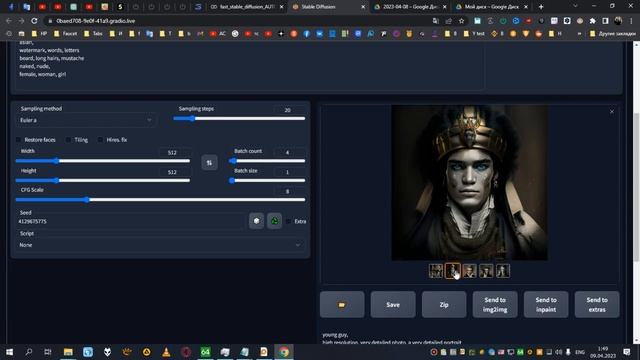Bookmark this page with the star icon
This screenshot has width=640, height=360.
pos(462,21)
